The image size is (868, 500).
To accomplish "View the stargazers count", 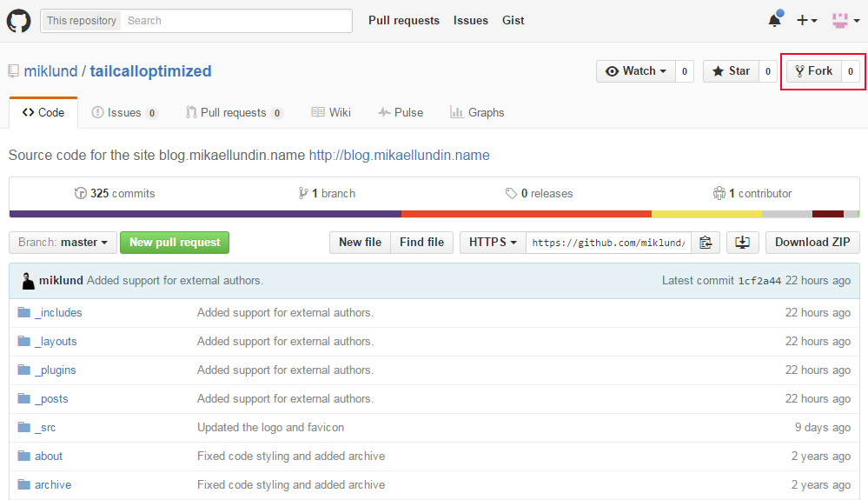I will tap(768, 71).
